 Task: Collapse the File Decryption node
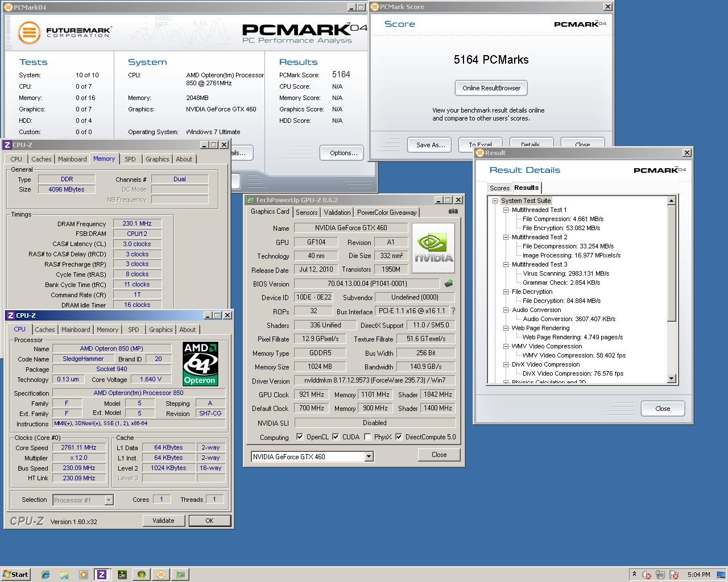(x=506, y=292)
